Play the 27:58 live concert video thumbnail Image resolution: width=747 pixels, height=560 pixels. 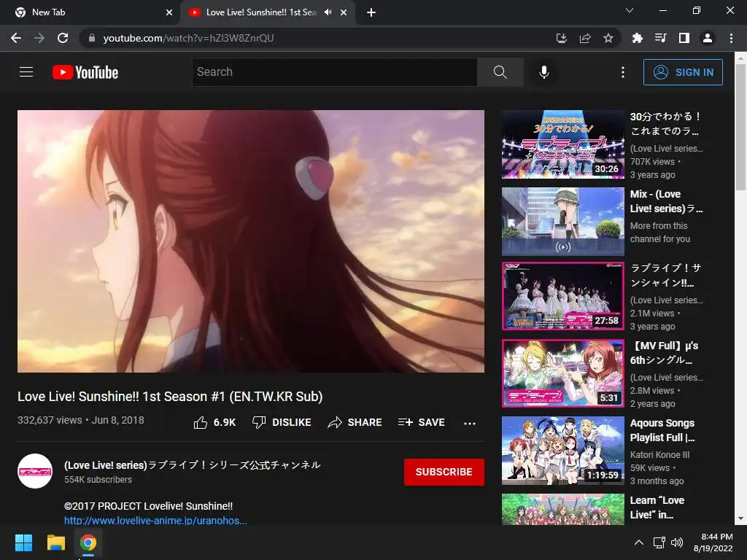coord(562,296)
